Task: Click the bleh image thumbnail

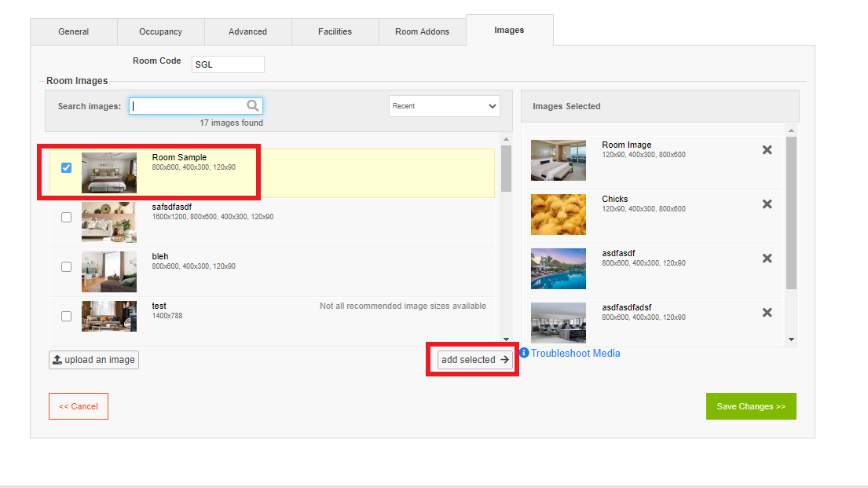Action: pyautogui.click(x=109, y=272)
